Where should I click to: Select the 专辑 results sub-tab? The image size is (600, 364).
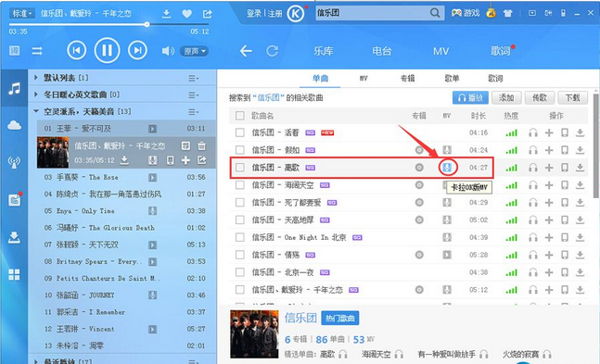click(x=407, y=79)
